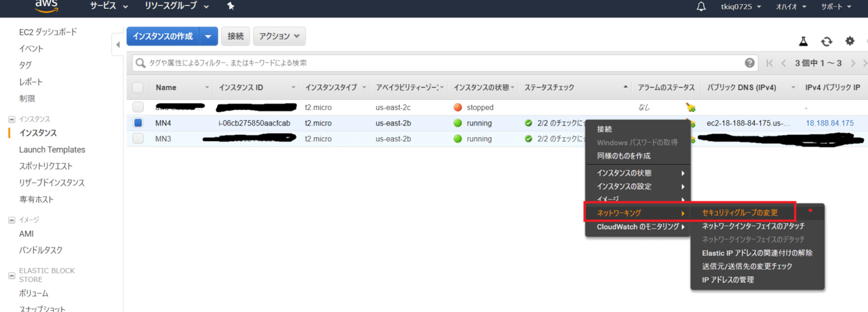The height and width of the screenshot is (312, 868).
Task: Open the オハイオ region dropdown
Action: coord(790,7)
